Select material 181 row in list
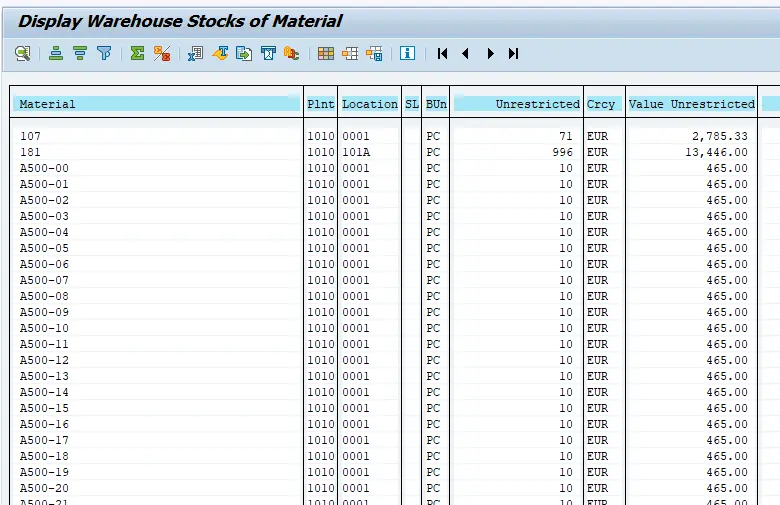 [x=30, y=152]
